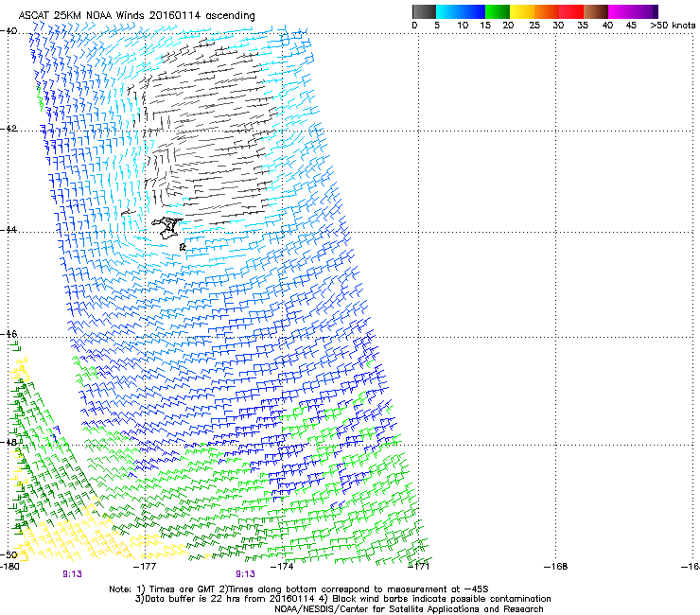Image resolution: width=700 pixels, height=615 pixels.
Task: Click the '40' label in the legend scale
Action: (607, 25)
